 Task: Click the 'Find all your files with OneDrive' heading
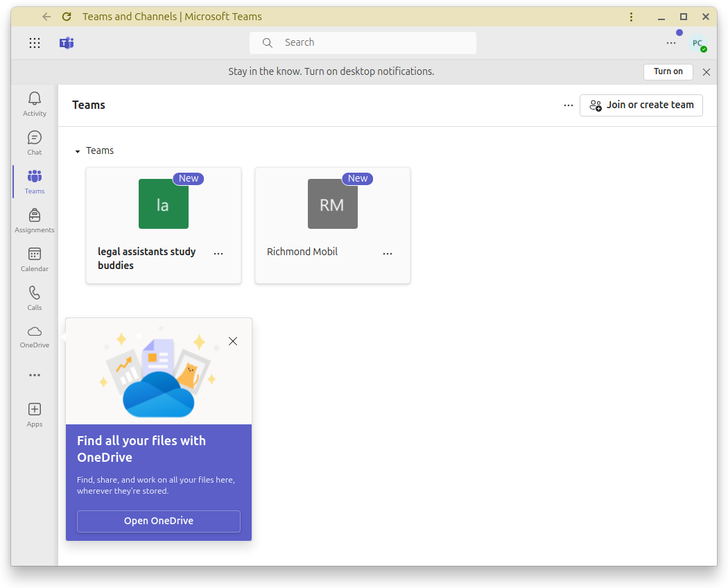click(x=141, y=449)
